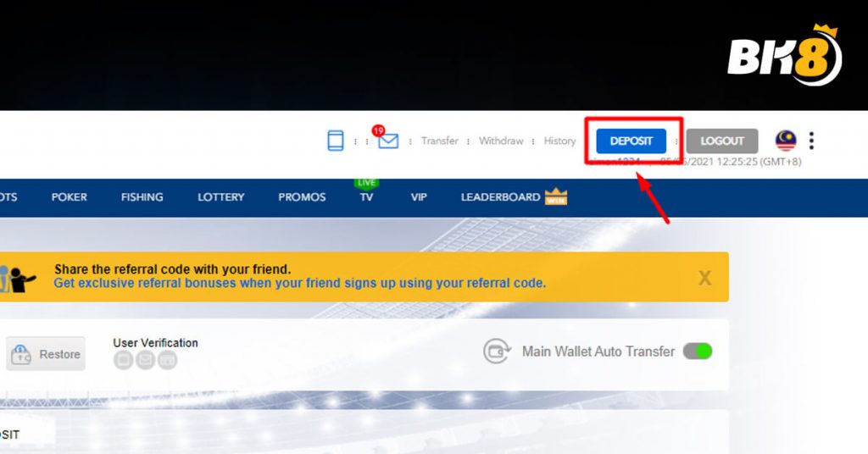Dismiss the referral banner with X
Viewport: 868px width, 454px height.
(x=704, y=278)
